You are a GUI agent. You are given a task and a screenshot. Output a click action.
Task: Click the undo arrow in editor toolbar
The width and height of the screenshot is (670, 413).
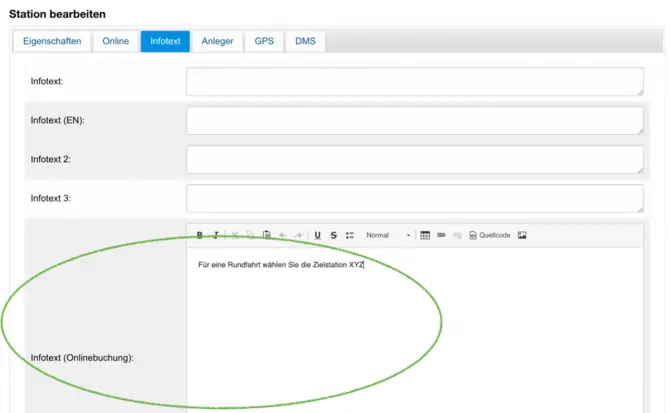283,235
